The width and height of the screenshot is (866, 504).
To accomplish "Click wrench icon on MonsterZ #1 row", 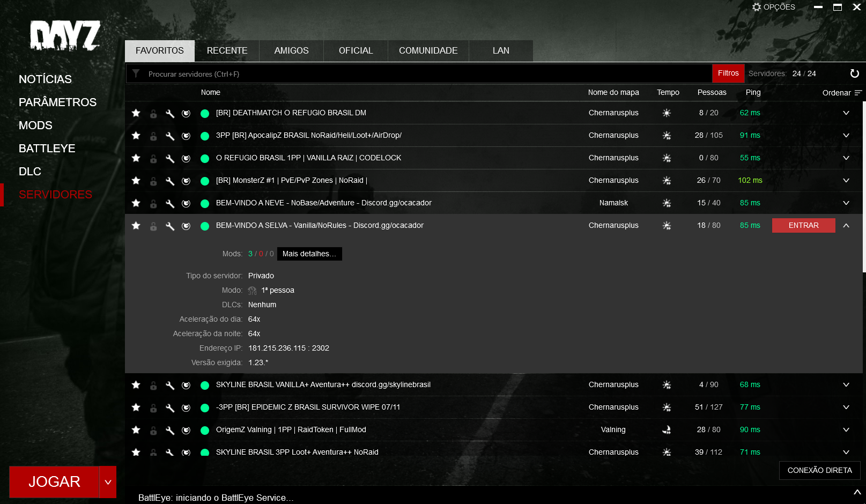I will 170,181.
